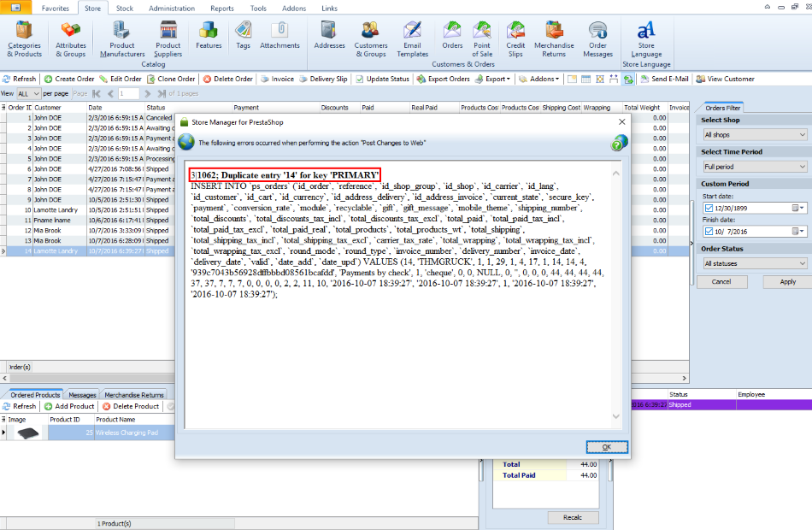The image size is (812, 530).
Task: Click Apply in the Orders Filter
Action: 788,282
